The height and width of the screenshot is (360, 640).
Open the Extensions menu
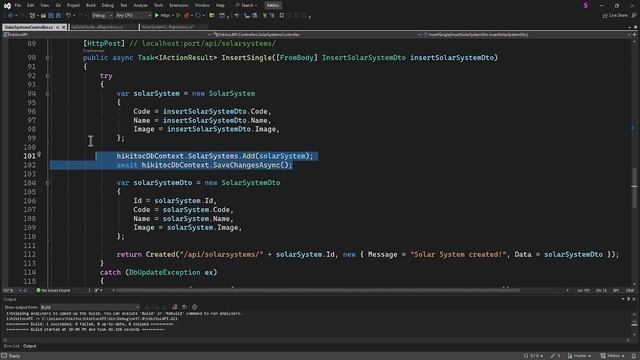pyautogui.click(x=179, y=5)
